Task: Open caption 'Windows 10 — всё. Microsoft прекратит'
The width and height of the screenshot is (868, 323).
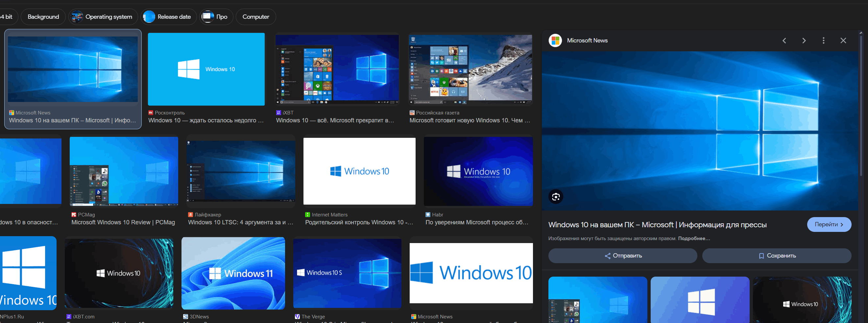Action: pyautogui.click(x=335, y=120)
